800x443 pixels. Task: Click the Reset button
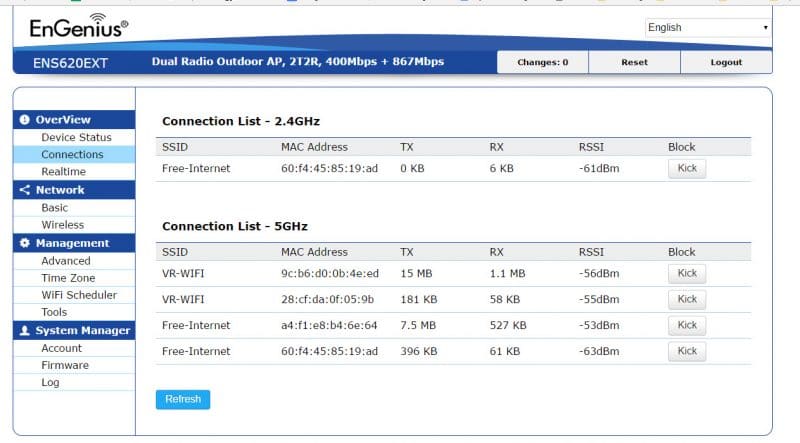(634, 62)
